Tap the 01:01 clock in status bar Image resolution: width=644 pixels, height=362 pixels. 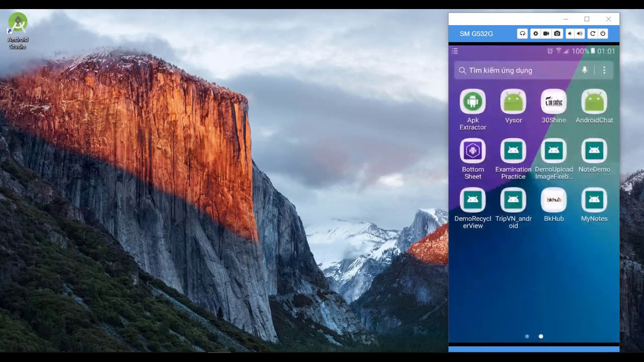click(606, 51)
